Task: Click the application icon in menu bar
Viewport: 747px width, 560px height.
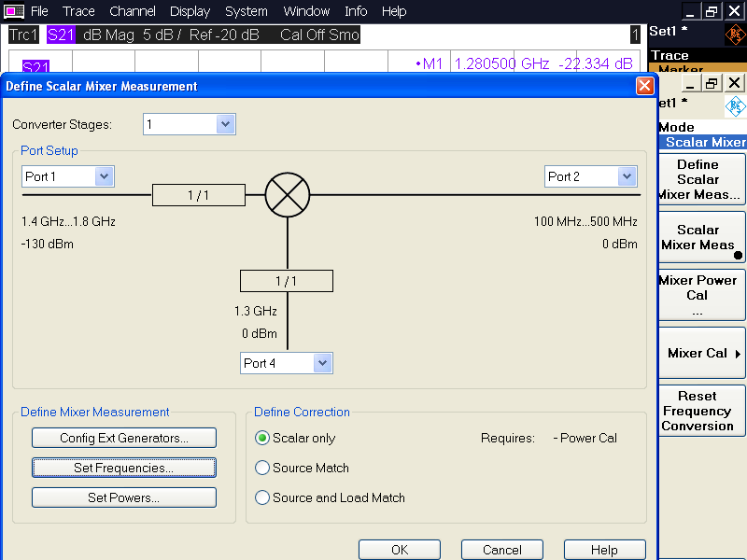Action: coord(14,11)
